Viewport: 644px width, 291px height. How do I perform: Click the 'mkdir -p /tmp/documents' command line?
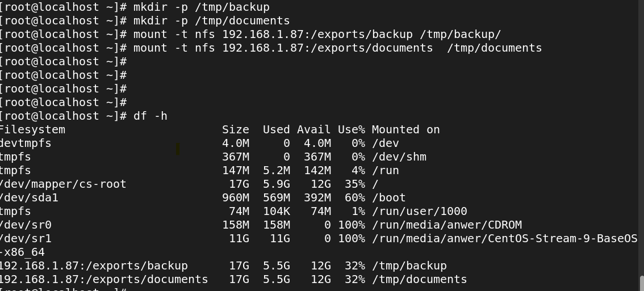(211, 21)
